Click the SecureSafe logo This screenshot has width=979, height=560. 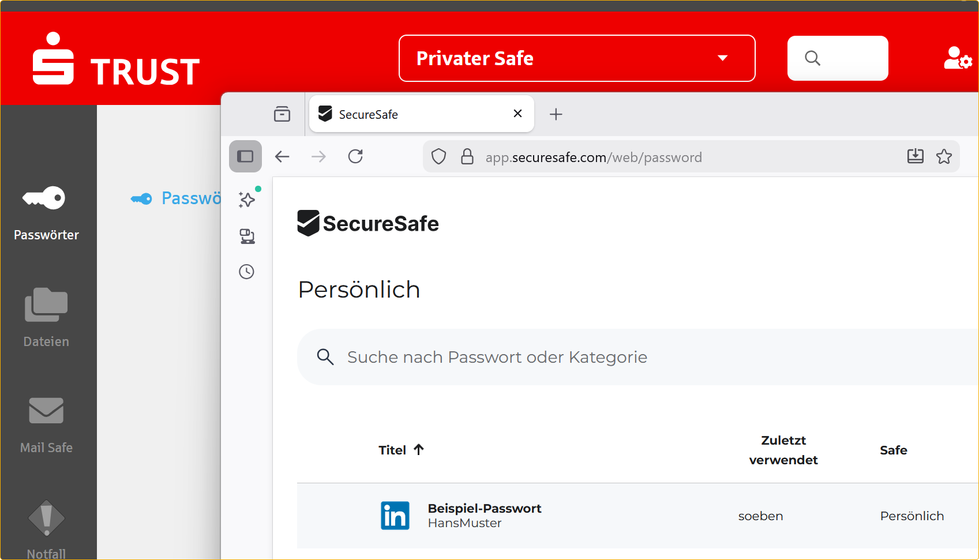(368, 223)
